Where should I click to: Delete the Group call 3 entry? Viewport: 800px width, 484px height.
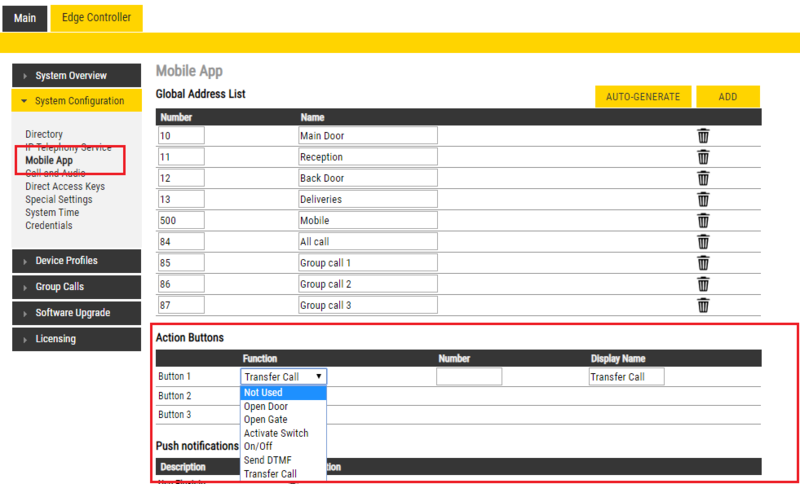click(x=703, y=305)
